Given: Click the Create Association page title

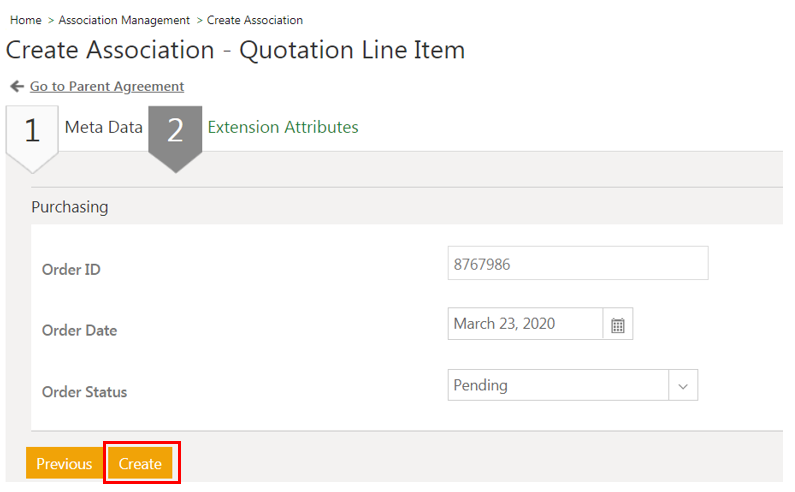Looking at the screenshot, I should point(235,50).
